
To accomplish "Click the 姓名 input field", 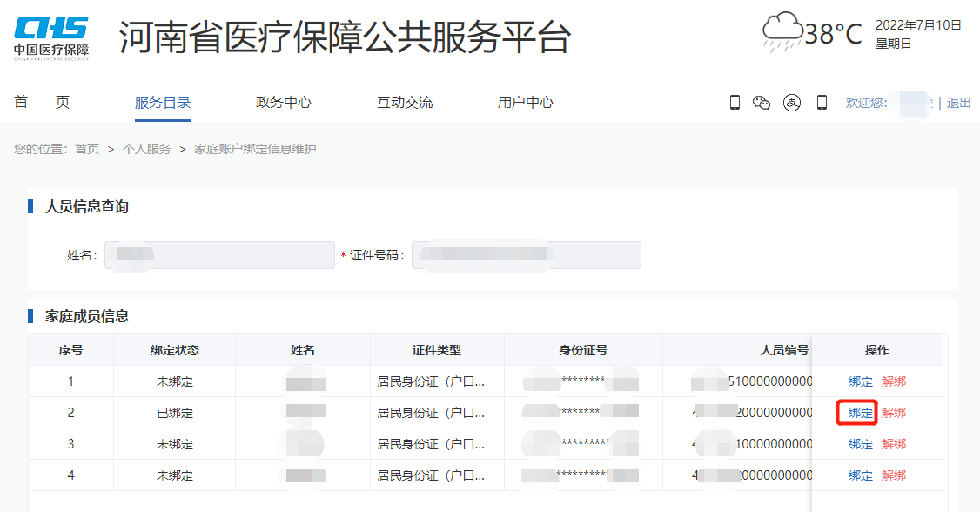I will (x=218, y=254).
